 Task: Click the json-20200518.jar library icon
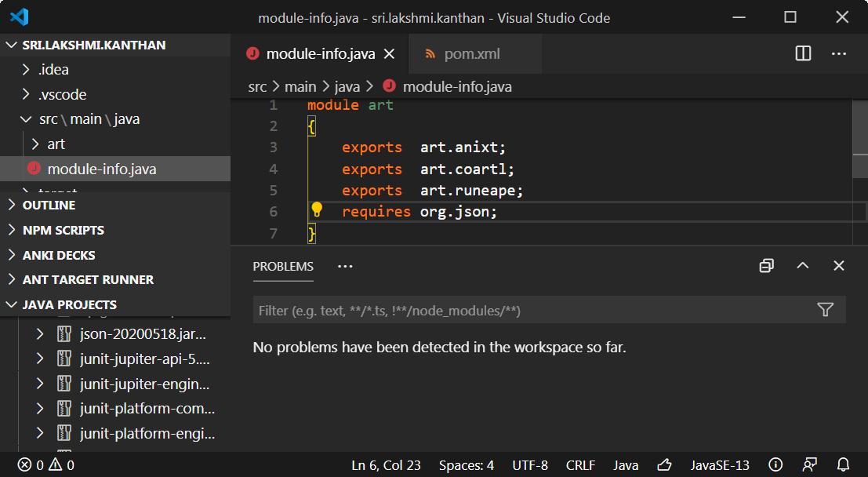point(64,333)
